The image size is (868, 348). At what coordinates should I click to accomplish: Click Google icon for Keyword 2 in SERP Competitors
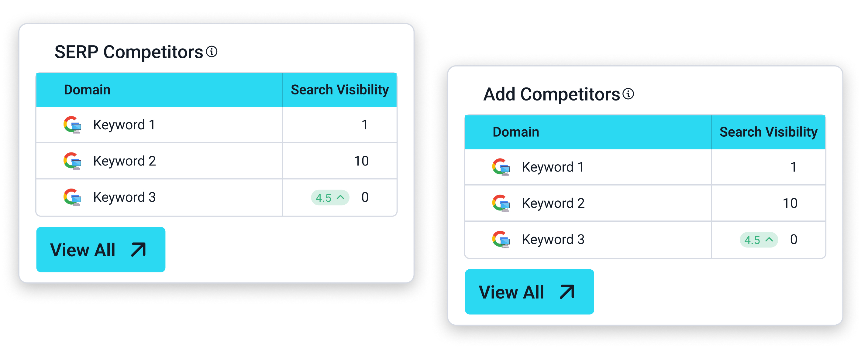pyautogui.click(x=72, y=161)
